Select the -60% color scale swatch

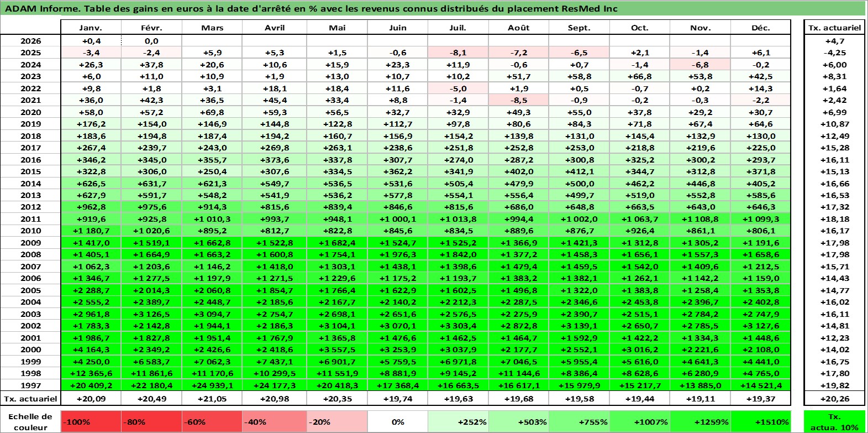coord(212,422)
